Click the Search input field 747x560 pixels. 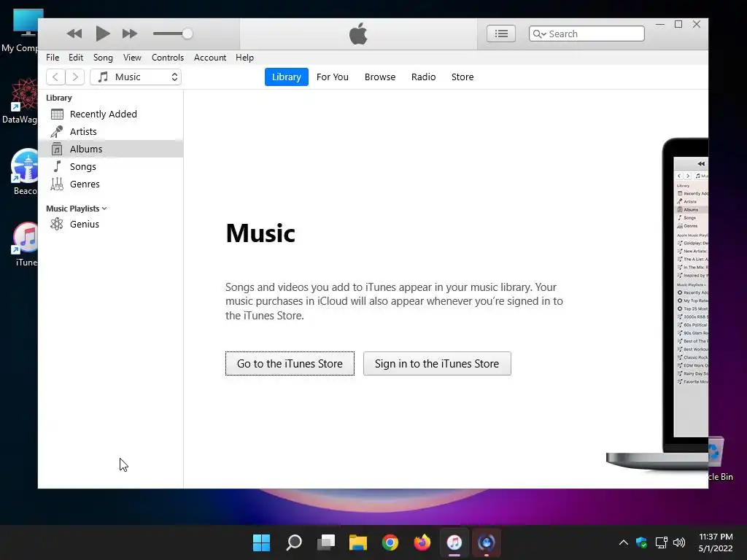tap(587, 34)
